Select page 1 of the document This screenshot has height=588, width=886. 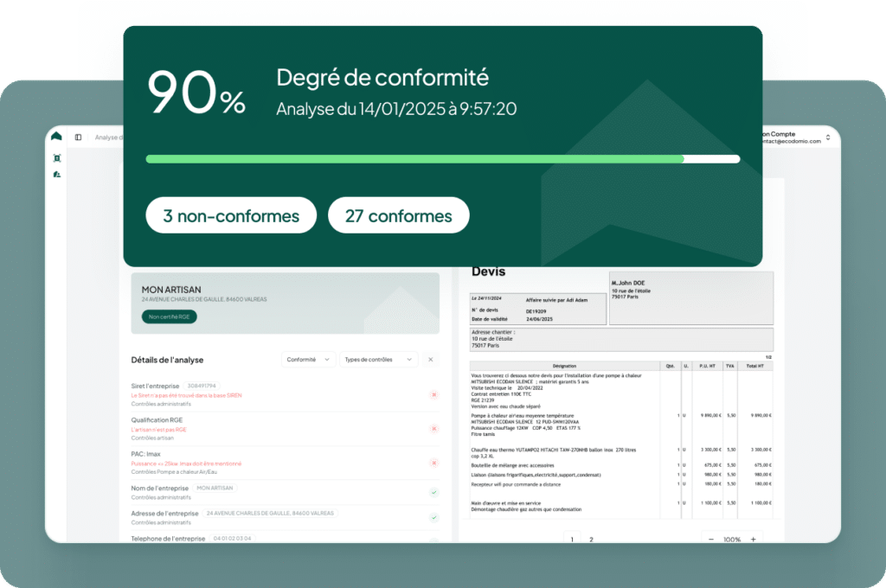[571, 540]
